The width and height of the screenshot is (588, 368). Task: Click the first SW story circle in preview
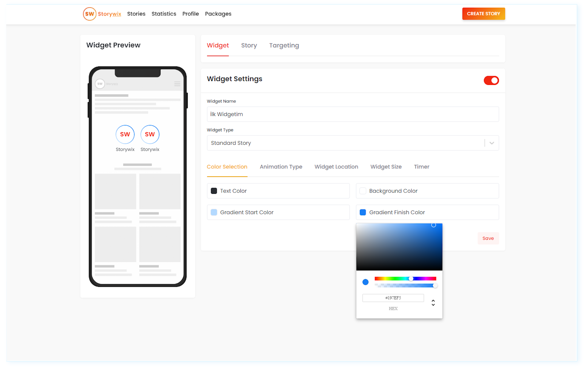[x=125, y=134]
